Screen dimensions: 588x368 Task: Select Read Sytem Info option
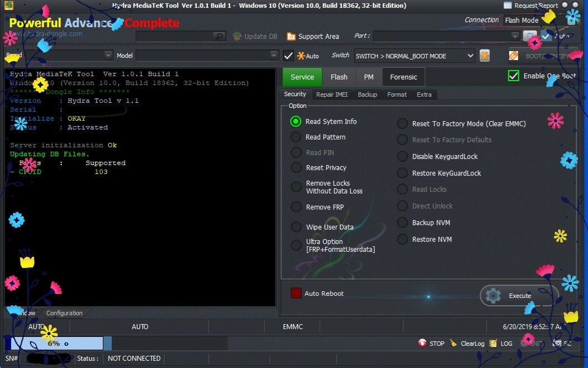click(296, 121)
